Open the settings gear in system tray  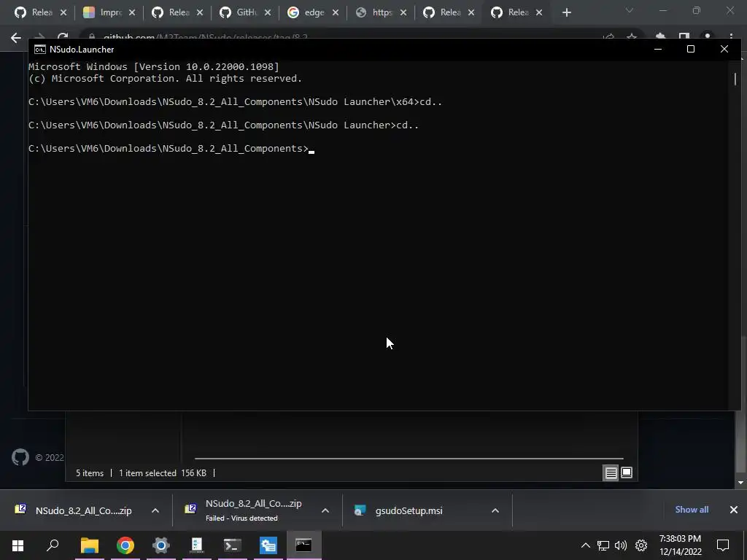click(641, 545)
